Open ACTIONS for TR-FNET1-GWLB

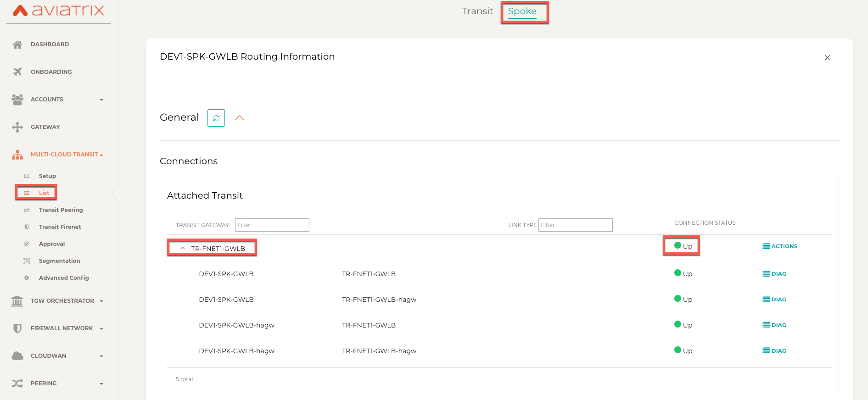[x=780, y=246]
